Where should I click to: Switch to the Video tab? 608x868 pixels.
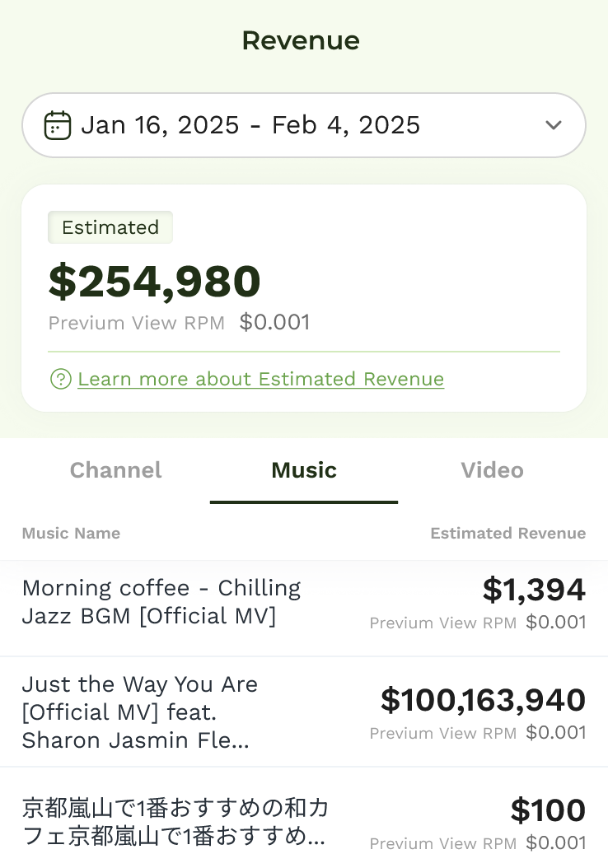click(492, 470)
